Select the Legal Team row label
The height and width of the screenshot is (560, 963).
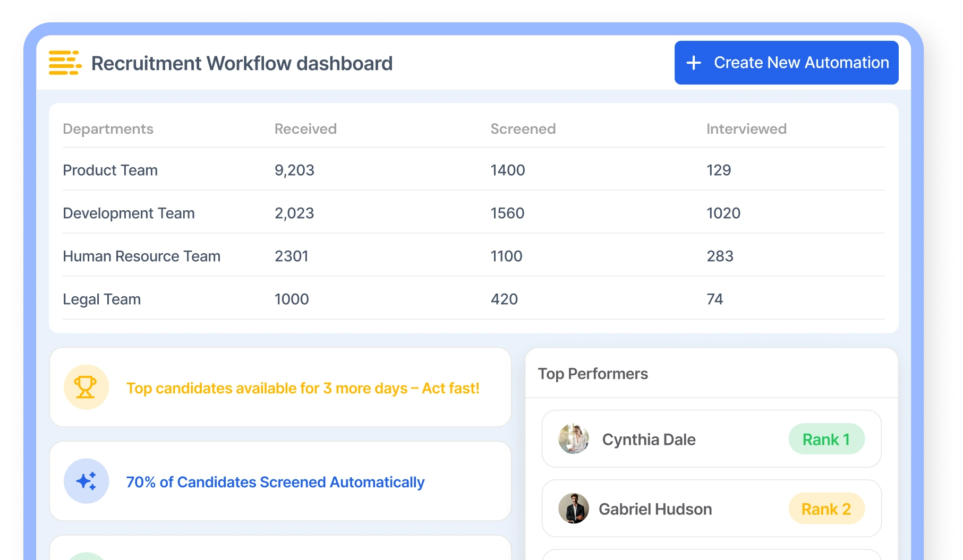[101, 299]
